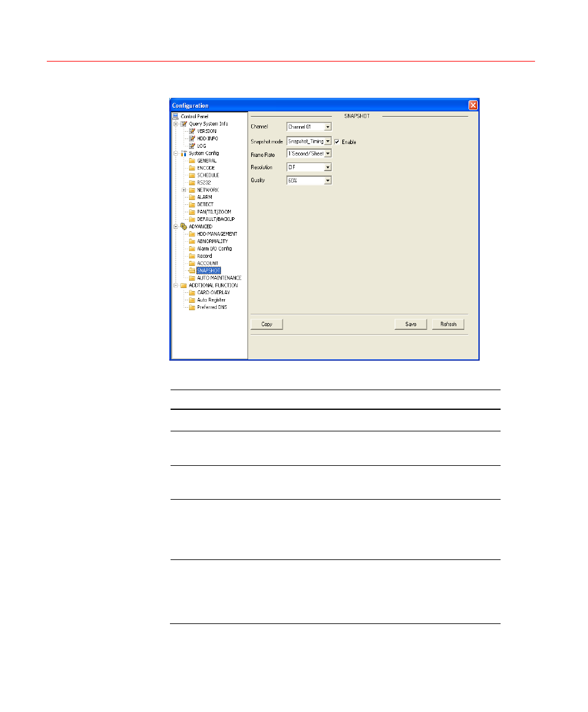The image size is (588, 712).
Task: Click the open SNAPSHOT folder icon
Action: 191,271
